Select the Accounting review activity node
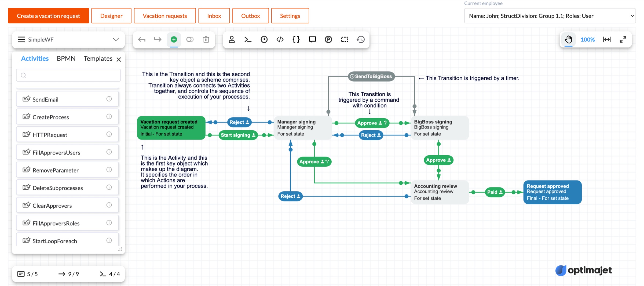 coord(440,192)
